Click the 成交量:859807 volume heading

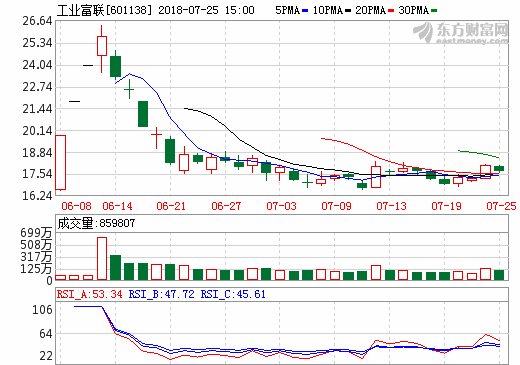pos(96,223)
